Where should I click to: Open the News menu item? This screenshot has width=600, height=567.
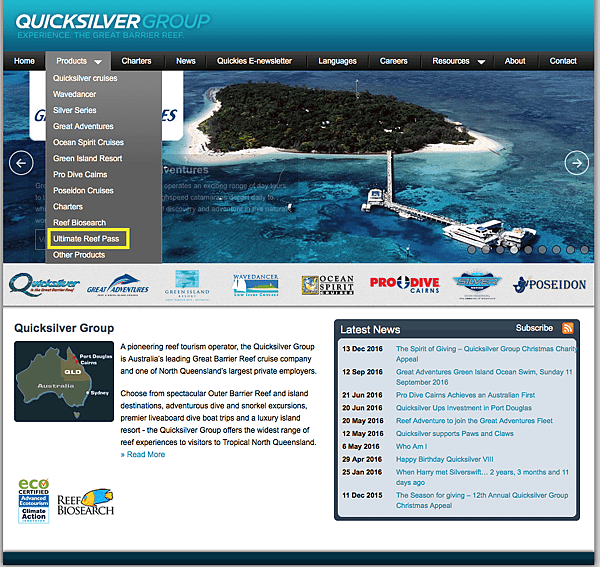(186, 61)
